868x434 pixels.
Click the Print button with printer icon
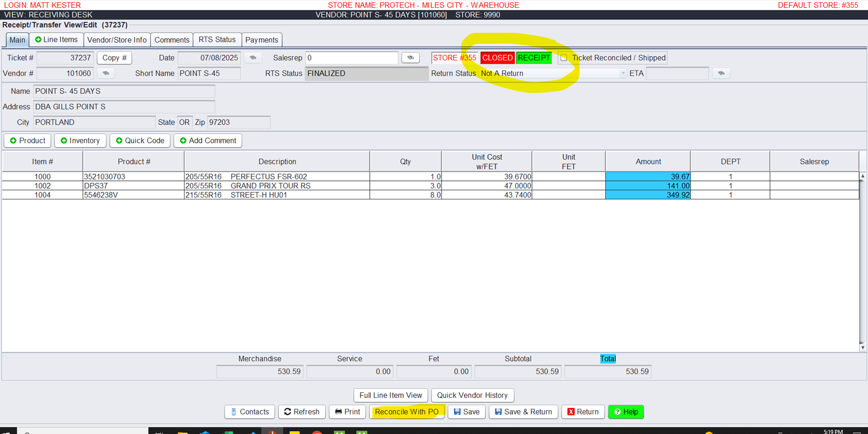coord(347,412)
